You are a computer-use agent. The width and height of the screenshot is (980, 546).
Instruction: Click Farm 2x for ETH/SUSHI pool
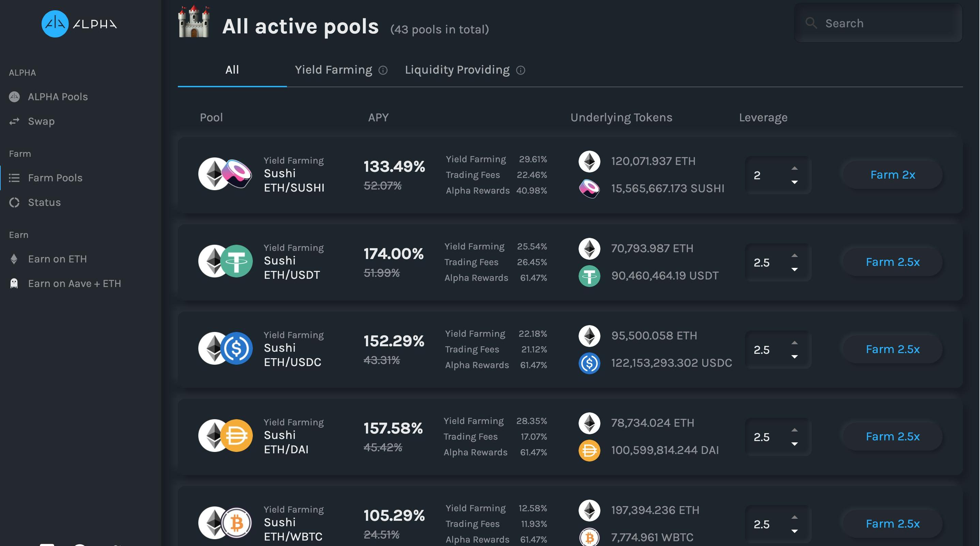click(892, 175)
